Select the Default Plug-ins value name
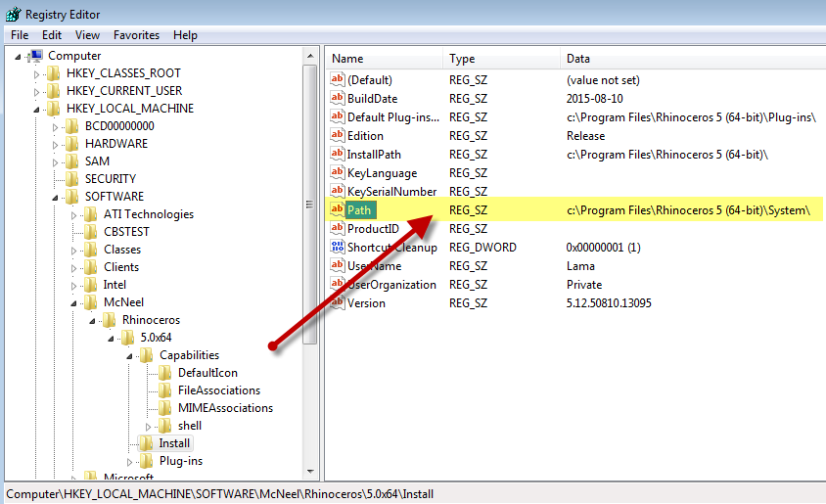This screenshot has height=504, width=826. [x=393, y=117]
